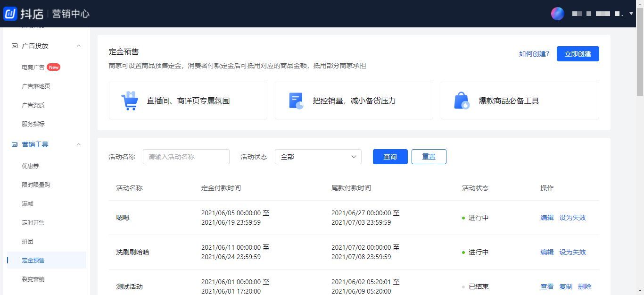Image resolution: width=644 pixels, height=295 pixels.
Task: Go to 电商广告 in sidebar
Action: tap(33, 67)
